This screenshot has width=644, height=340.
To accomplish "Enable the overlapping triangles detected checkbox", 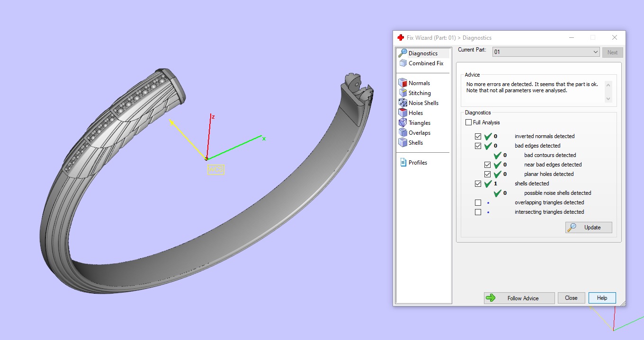I will tap(478, 202).
